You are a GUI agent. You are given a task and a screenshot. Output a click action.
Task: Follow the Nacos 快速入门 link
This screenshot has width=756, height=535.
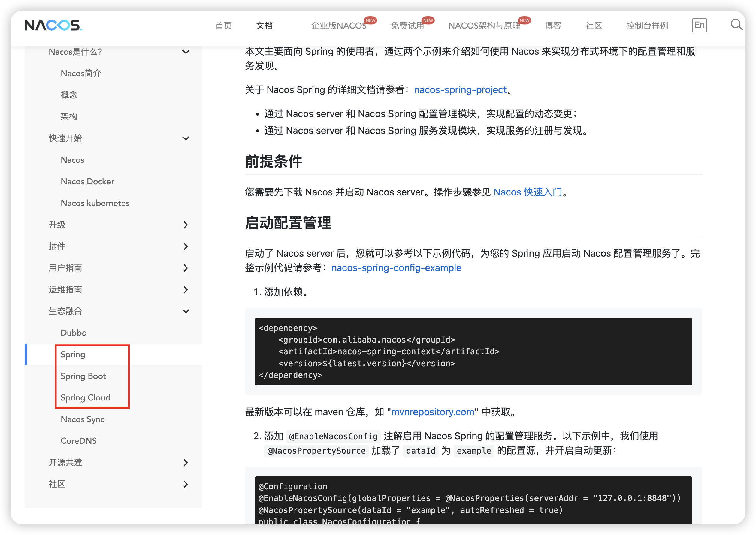click(528, 192)
